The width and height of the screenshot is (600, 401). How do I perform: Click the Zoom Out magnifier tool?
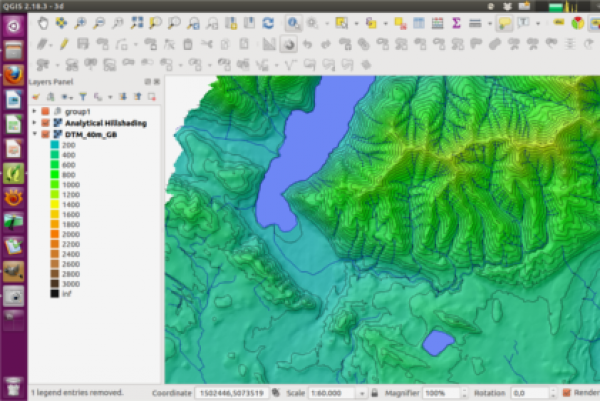(x=101, y=22)
